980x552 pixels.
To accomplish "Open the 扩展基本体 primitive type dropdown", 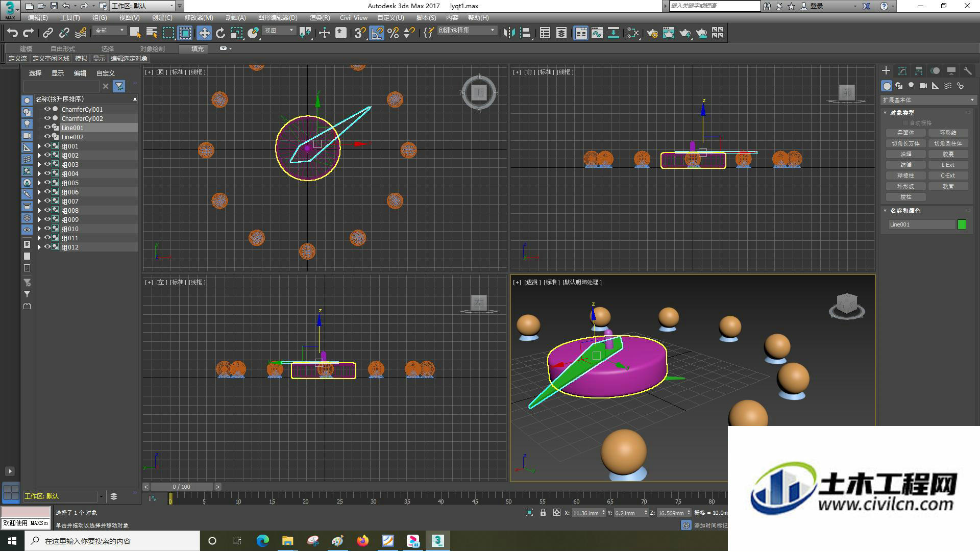I will 928,100.
